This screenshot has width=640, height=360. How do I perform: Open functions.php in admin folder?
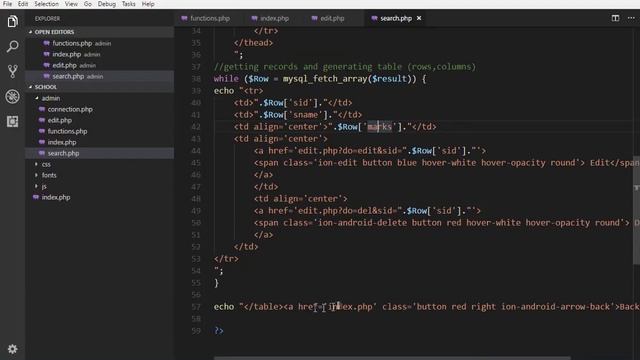pos(67,131)
